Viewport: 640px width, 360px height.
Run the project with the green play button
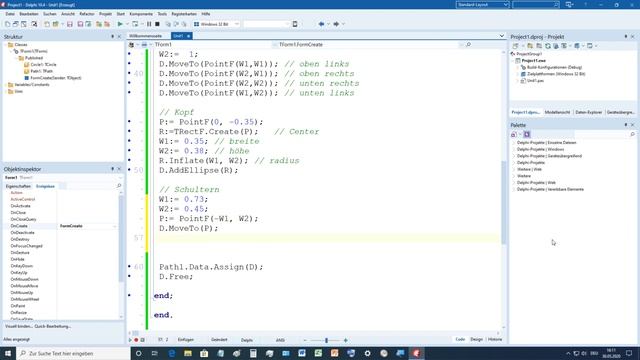click(x=120, y=24)
